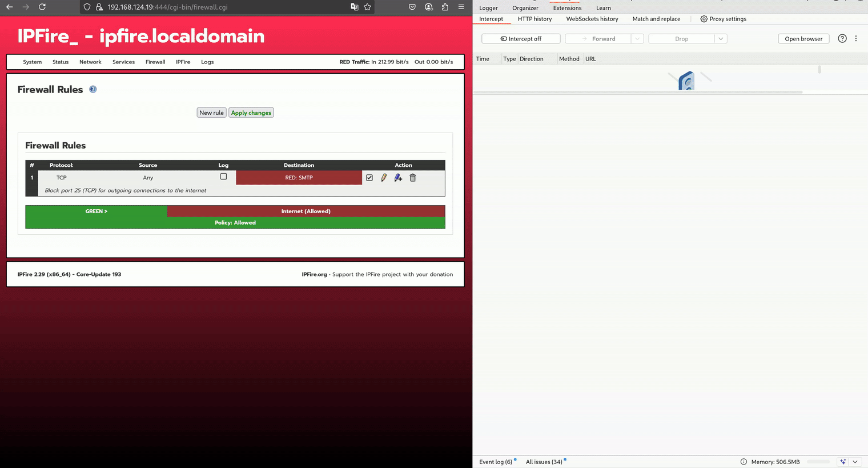Click the New rule button
This screenshot has height=468, width=868.
(211, 113)
